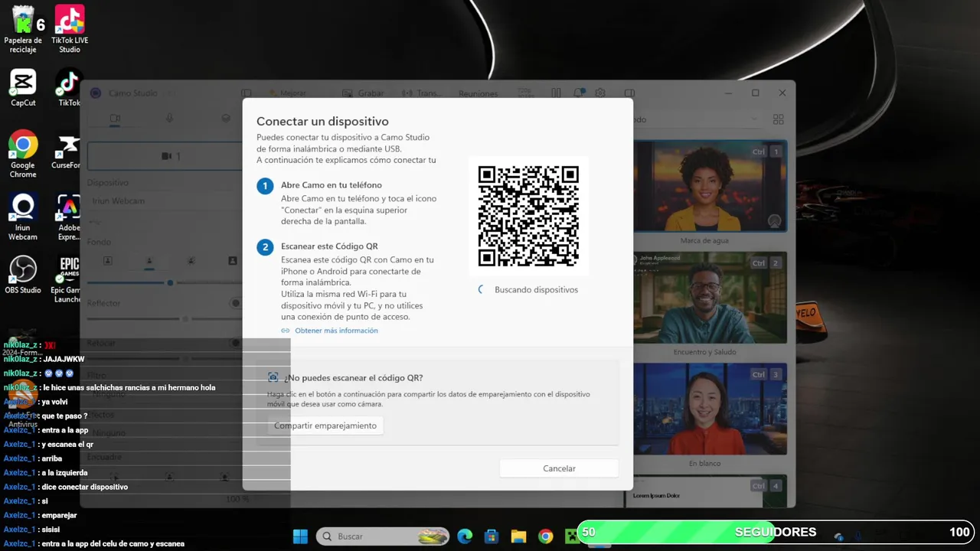
Task: Select the Marca de agua overlay thumbnail
Action: point(710,186)
